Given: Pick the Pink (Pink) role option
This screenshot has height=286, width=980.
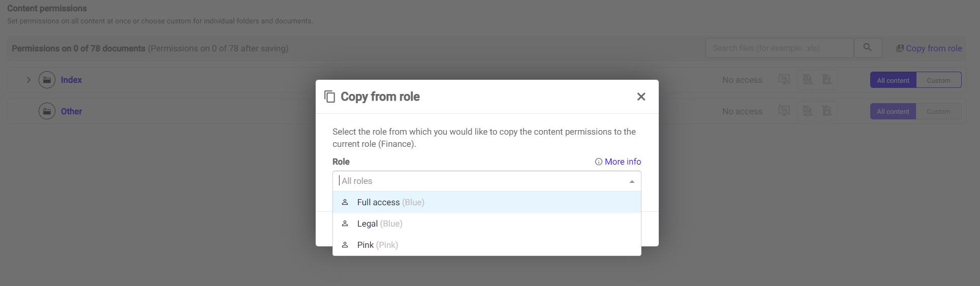Looking at the screenshot, I should pos(377,245).
